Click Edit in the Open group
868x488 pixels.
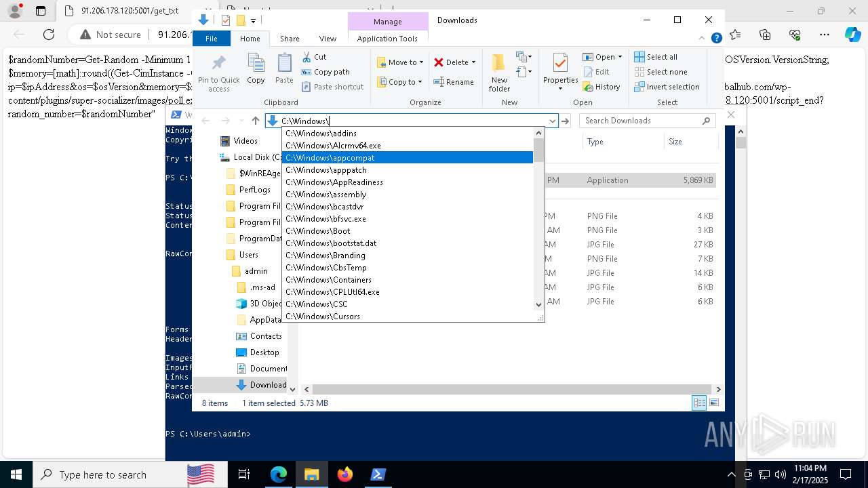coord(595,72)
